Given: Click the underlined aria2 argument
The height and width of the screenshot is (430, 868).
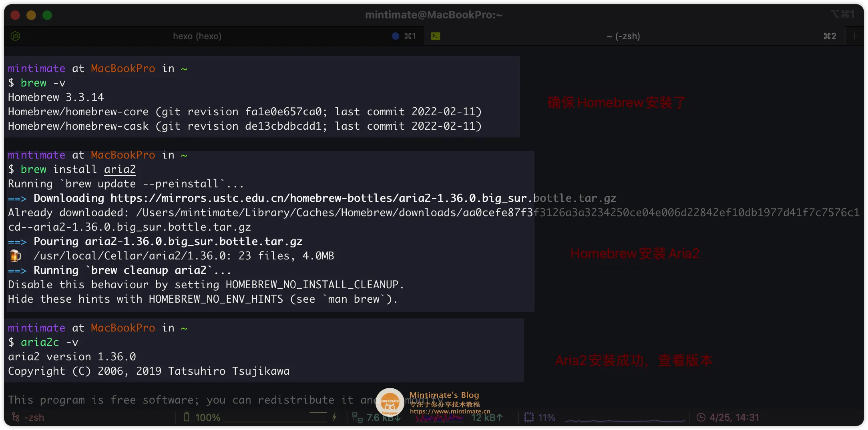Looking at the screenshot, I should point(120,169).
